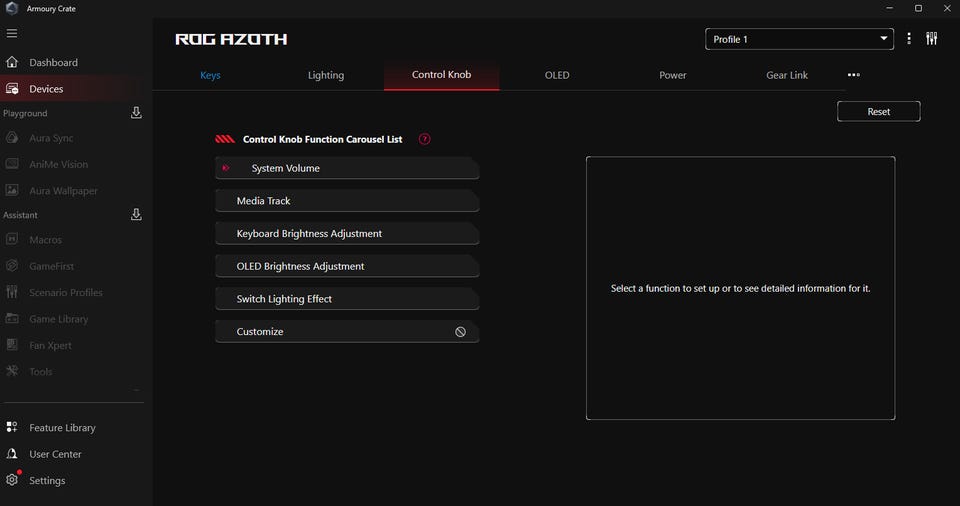Click 'Control Knob Function Carousel List' heading

coord(323,139)
